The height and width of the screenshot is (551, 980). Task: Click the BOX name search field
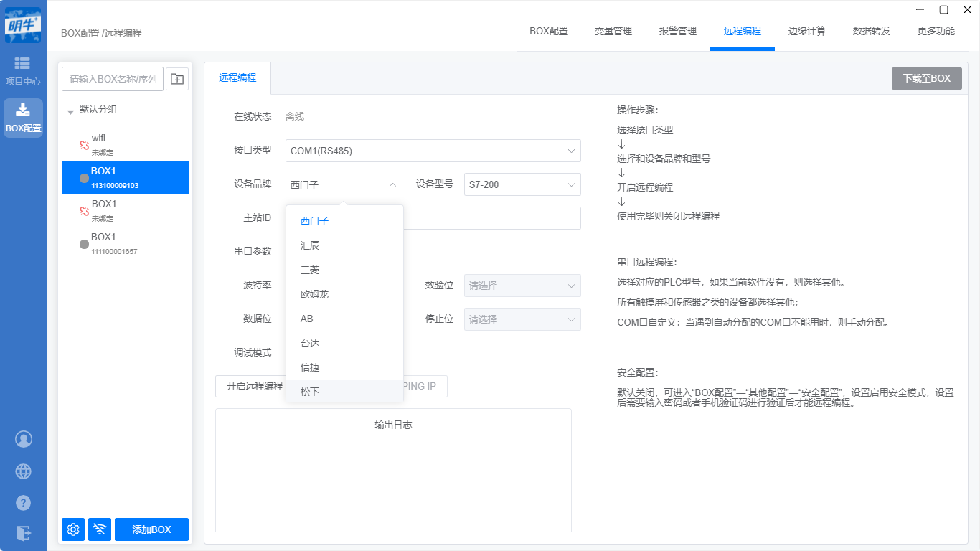(113, 79)
